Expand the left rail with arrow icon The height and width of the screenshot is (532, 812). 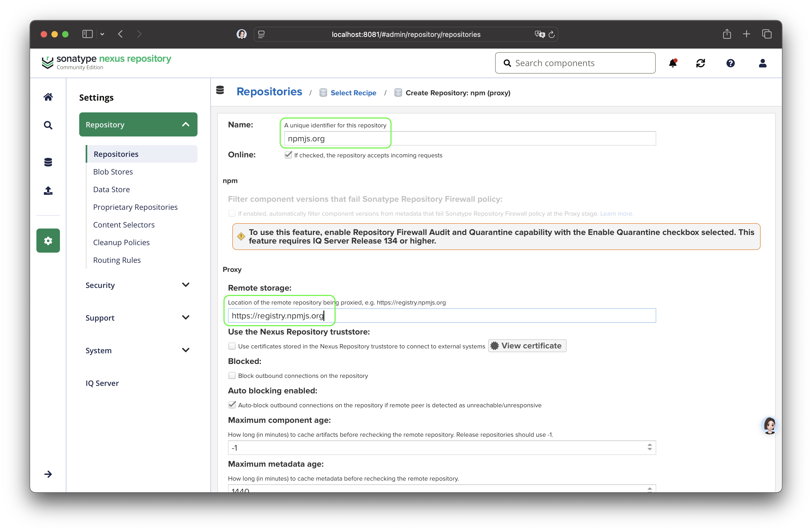point(48,474)
